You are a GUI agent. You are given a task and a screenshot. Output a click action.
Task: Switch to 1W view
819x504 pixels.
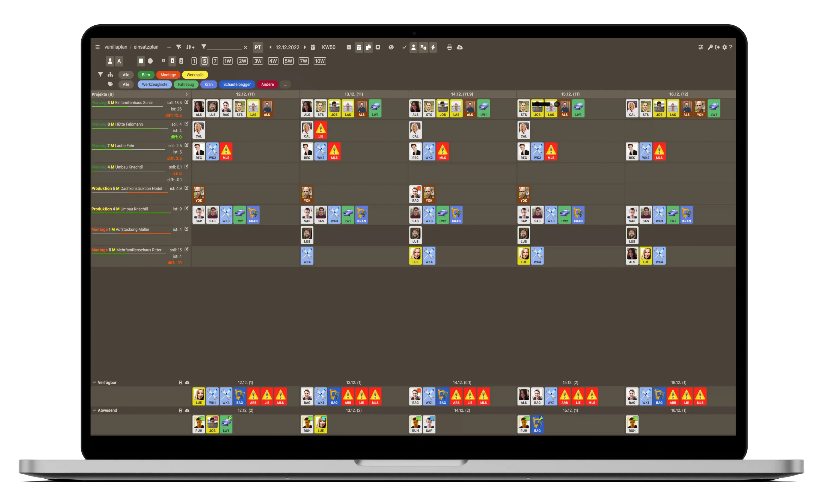click(228, 61)
